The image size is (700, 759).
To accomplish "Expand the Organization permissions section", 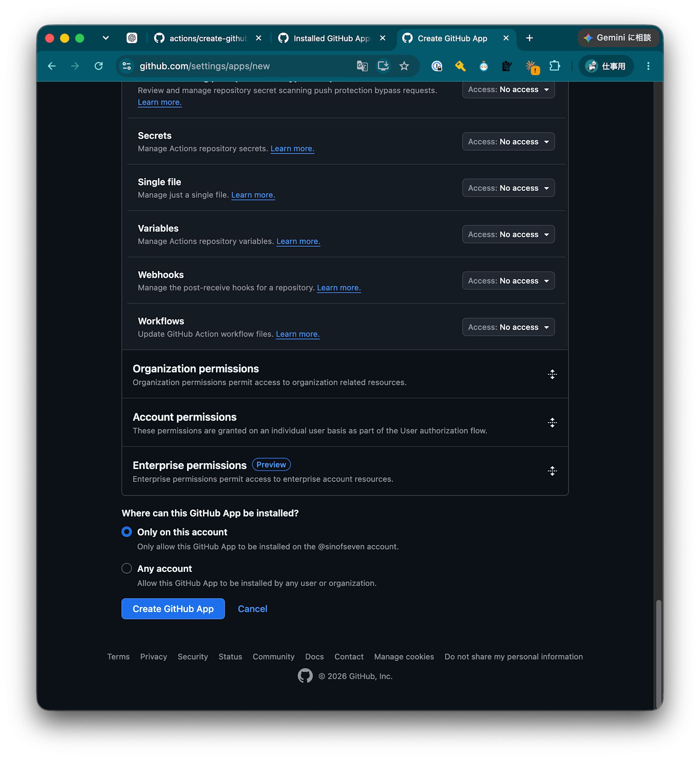I will point(552,374).
